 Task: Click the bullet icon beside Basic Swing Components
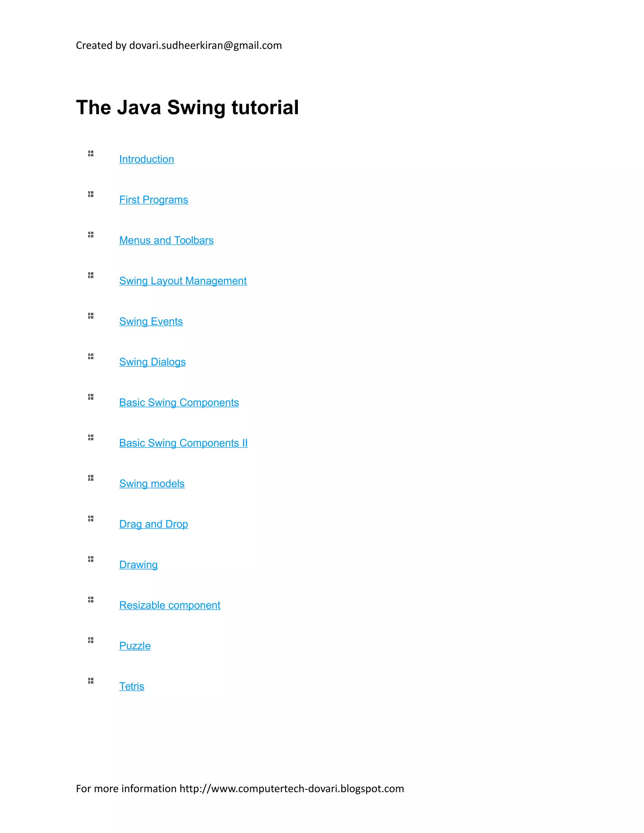pyautogui.click(x=91, y=397)
